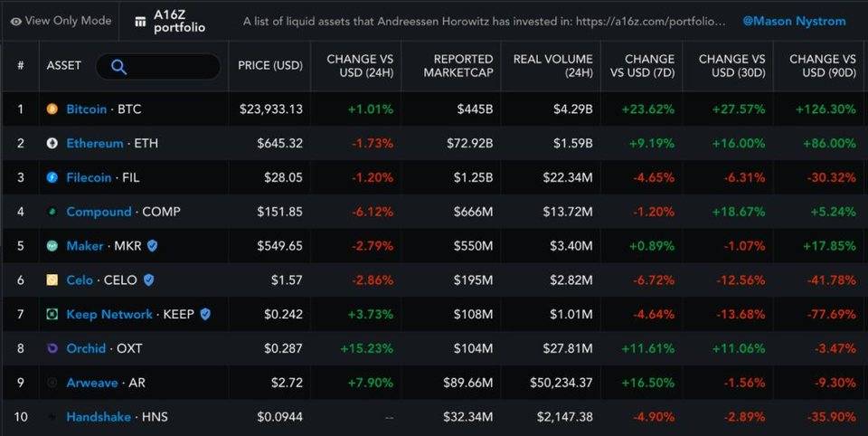The image size is (868, 436).
Task: Open the Orchid asset link
Action: click(86, 348)
